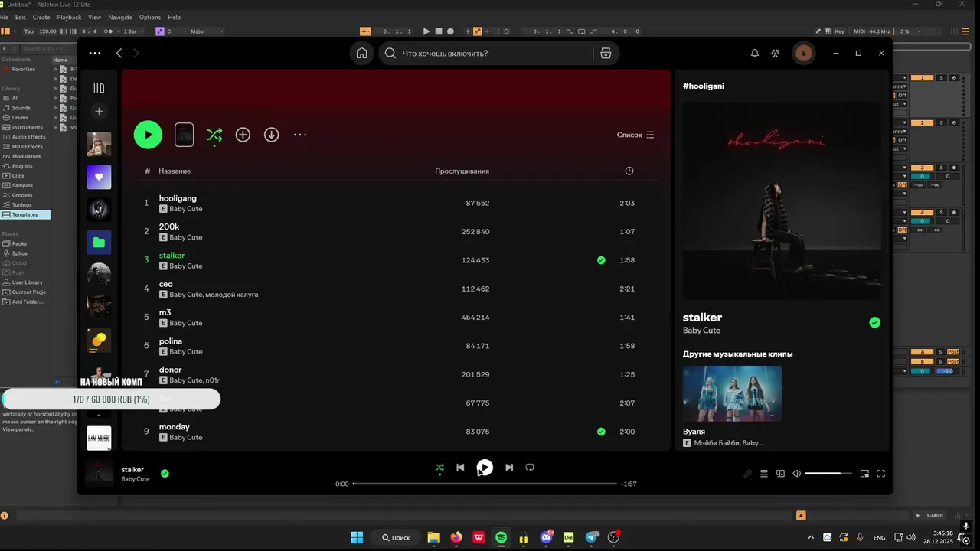
Task: Select track m3 in the list
Action: tap(396, 317)
